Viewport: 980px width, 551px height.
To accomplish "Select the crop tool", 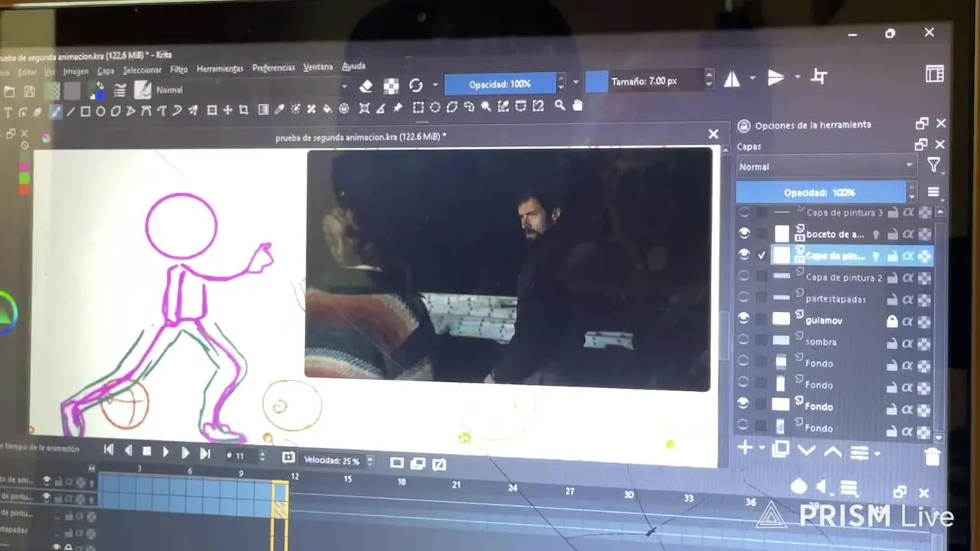I will point(243,110).
